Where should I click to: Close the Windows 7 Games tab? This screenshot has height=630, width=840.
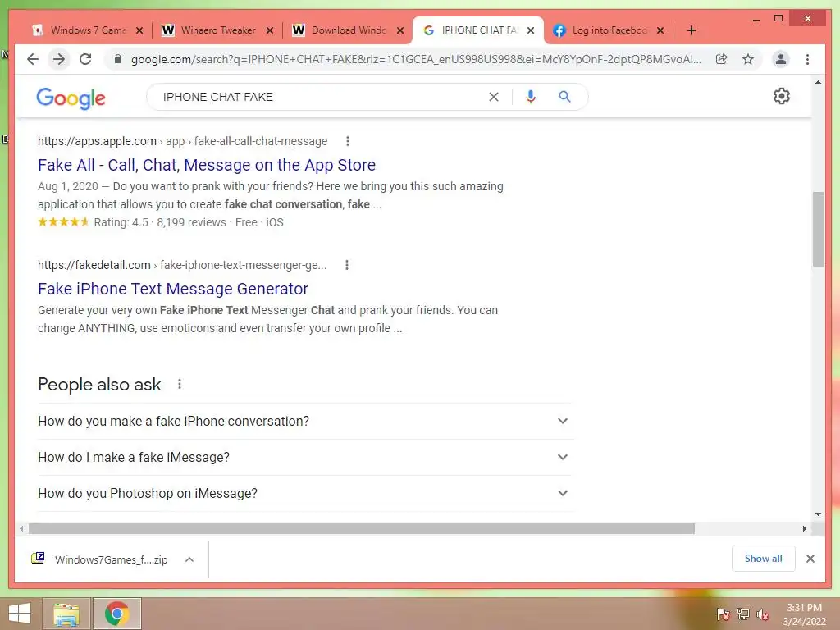pyautogui.click(x=139, y=30)
